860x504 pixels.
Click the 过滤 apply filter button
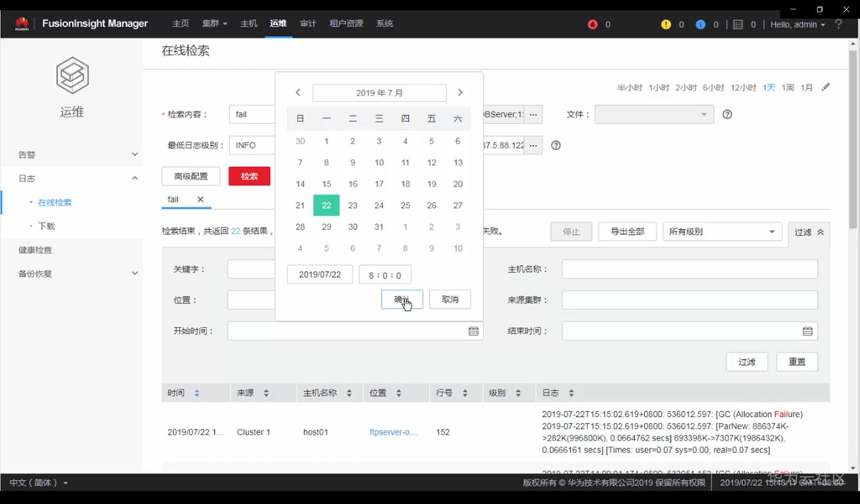[747, 362]
